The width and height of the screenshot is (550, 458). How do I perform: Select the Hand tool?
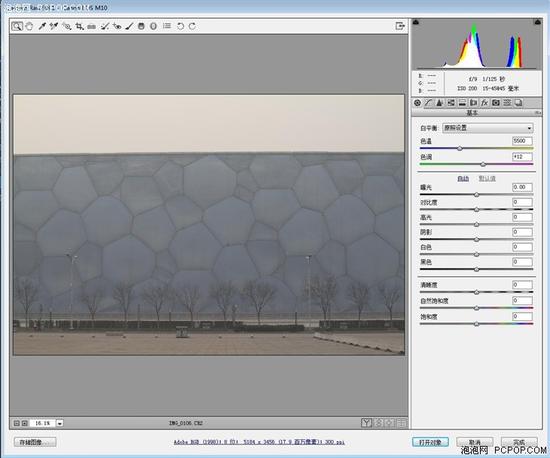29,26
